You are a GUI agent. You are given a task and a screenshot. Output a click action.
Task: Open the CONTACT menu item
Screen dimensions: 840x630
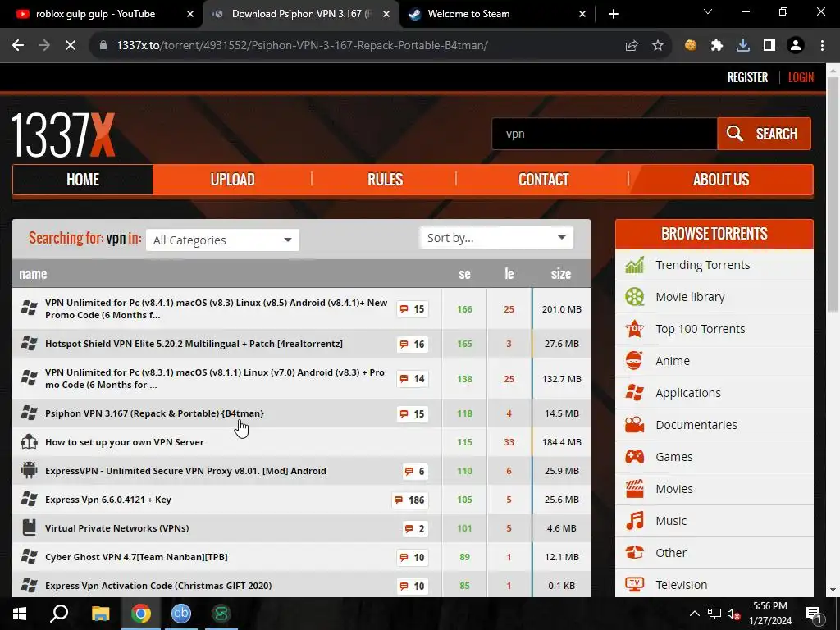(x=543, y=180)
